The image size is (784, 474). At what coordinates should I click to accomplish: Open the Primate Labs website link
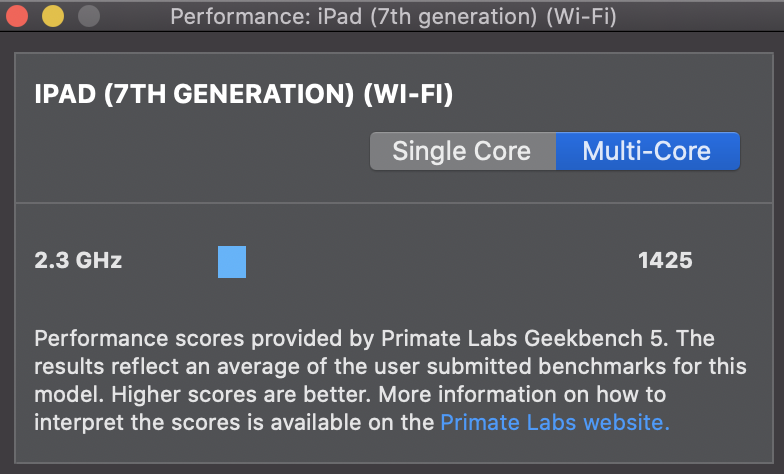coord(555,422)
